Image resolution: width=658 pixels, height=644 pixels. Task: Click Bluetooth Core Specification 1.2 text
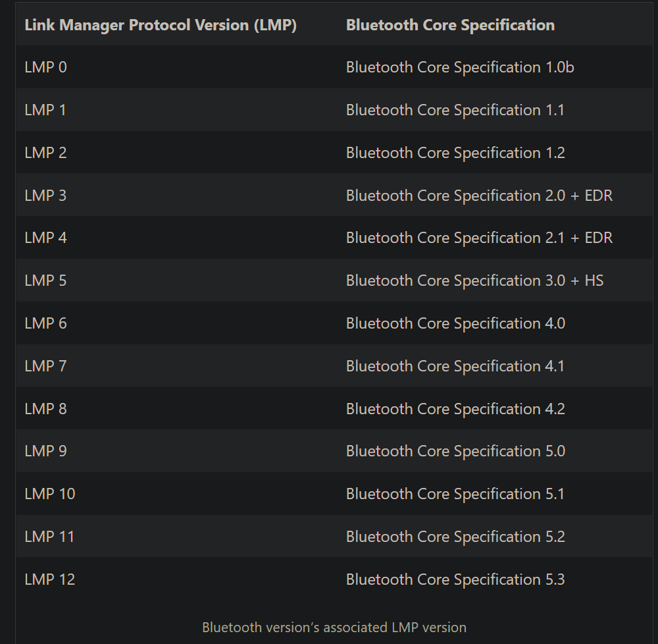point(455,153)
